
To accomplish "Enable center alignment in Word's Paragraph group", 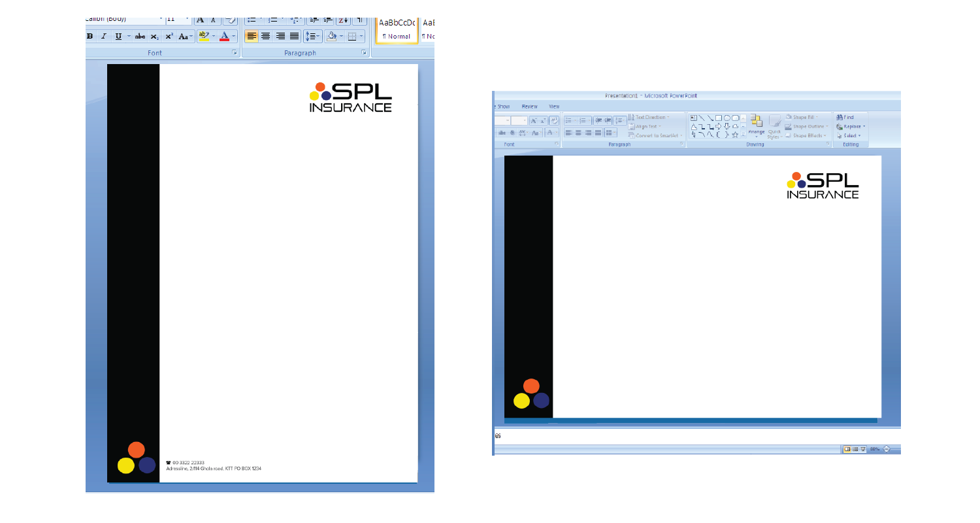I will 265,37.
